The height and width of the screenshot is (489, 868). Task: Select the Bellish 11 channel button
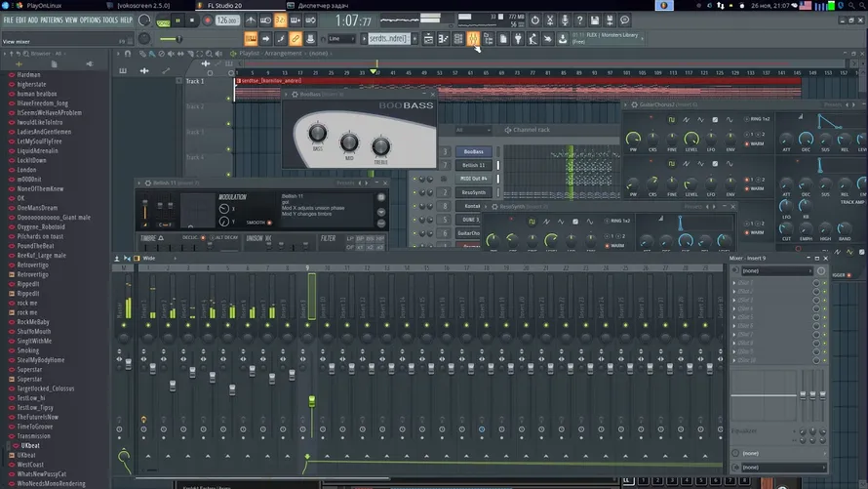tap(473, 165)
